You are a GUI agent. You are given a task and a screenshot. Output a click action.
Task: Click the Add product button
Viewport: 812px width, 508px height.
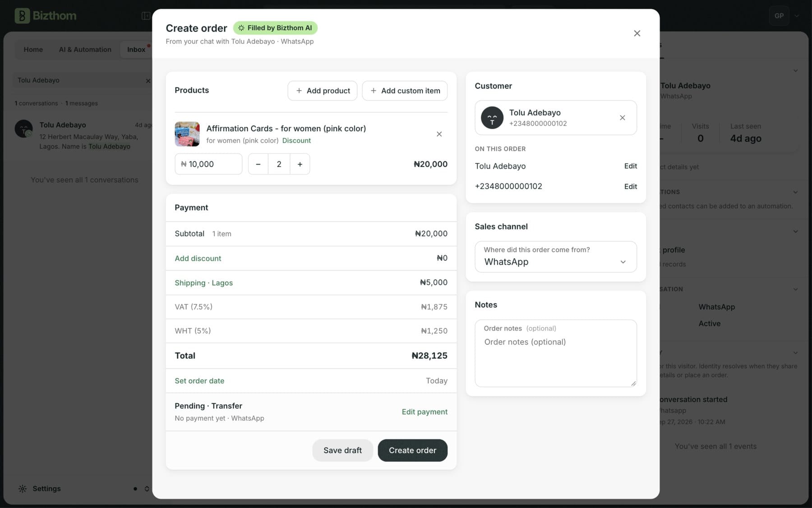click(323, 91)
